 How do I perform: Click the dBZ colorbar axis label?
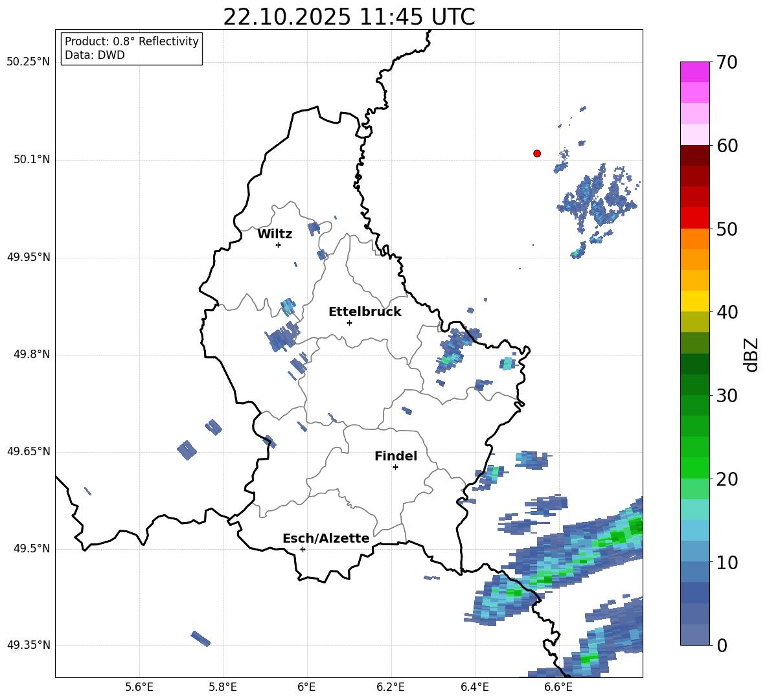[751, 354]
